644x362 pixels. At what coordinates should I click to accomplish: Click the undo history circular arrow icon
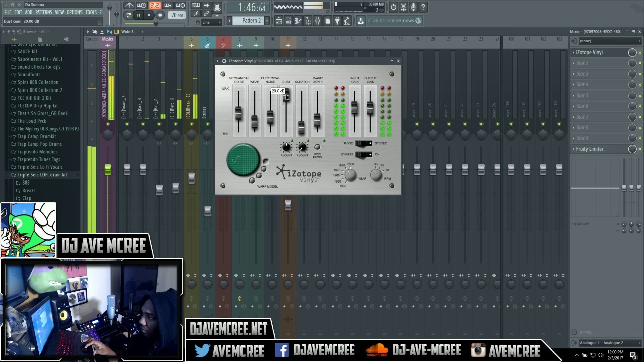[x=393, y=7]
